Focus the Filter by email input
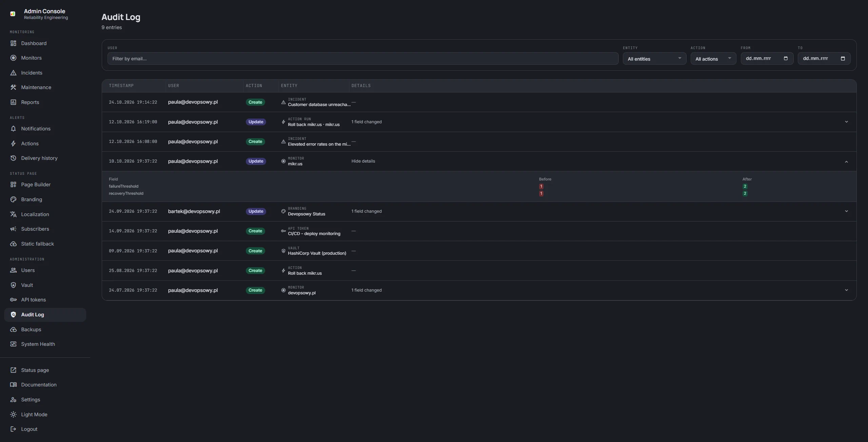This screenshot has width=868, height=442. click(363, 59)
